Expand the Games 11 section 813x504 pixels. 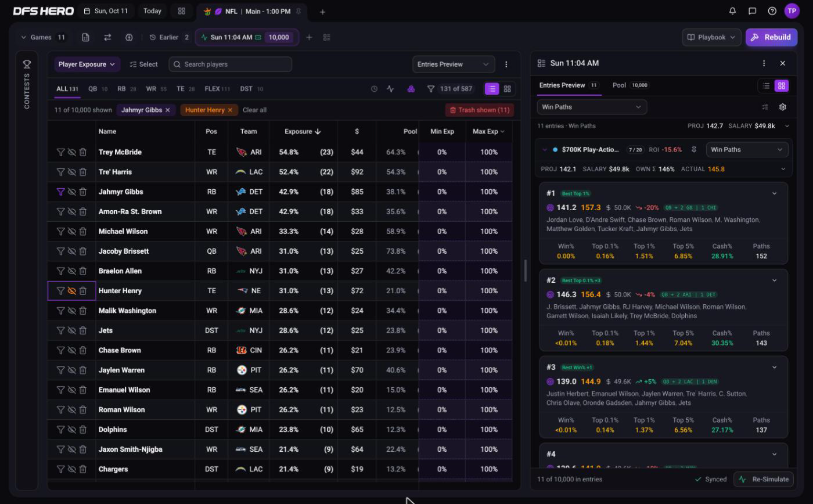click(x=44, y=37)
